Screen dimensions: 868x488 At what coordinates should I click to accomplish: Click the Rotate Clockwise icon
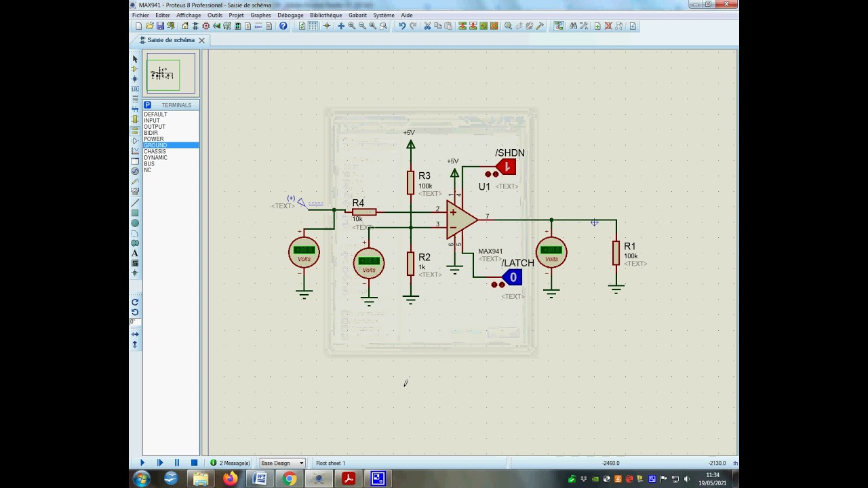[x=135, y=302]
